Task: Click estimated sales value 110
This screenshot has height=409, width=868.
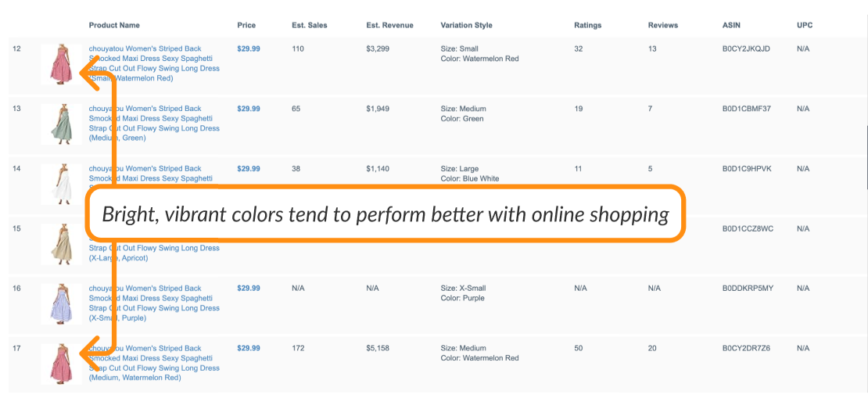Action: click(x=298, y=48)
